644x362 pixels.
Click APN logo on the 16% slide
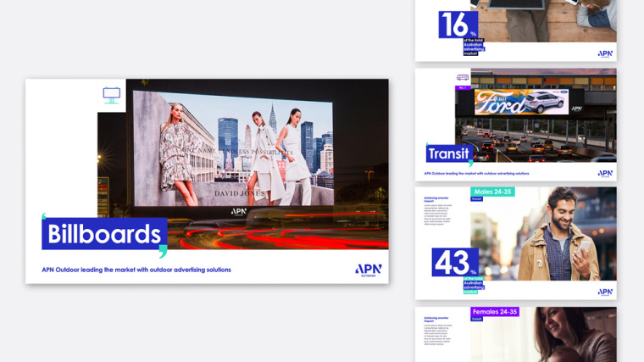(x=605, y=53)
